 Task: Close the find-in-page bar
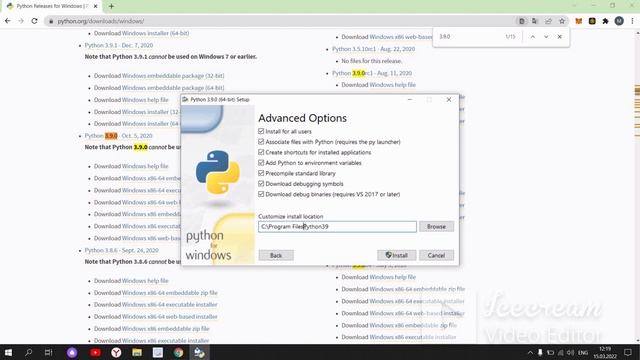tap(560, 37)
